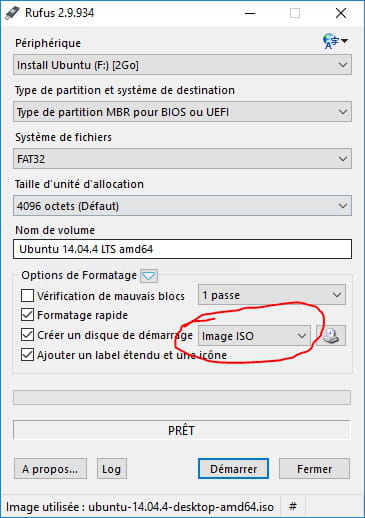Viewport: 365px width, 518px height.
Task: Open the A propos... dialog
Action: pos(50,469)
